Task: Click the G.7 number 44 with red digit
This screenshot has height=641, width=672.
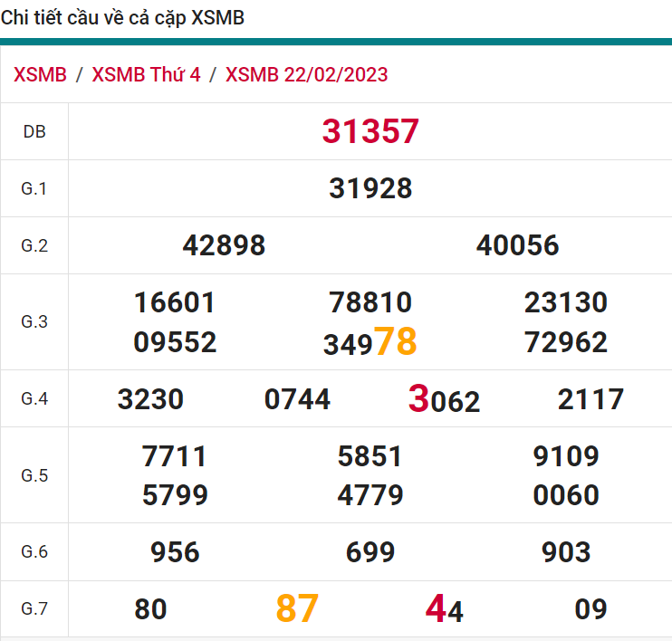Action: [x=444, y=609]
